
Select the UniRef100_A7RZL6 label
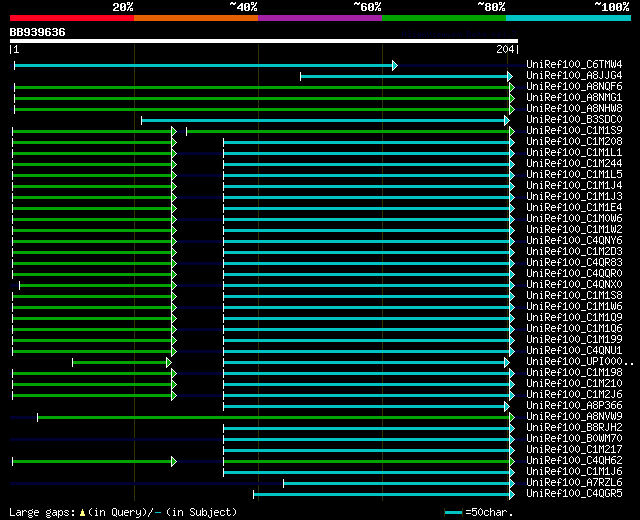click(x=574, y=483)
